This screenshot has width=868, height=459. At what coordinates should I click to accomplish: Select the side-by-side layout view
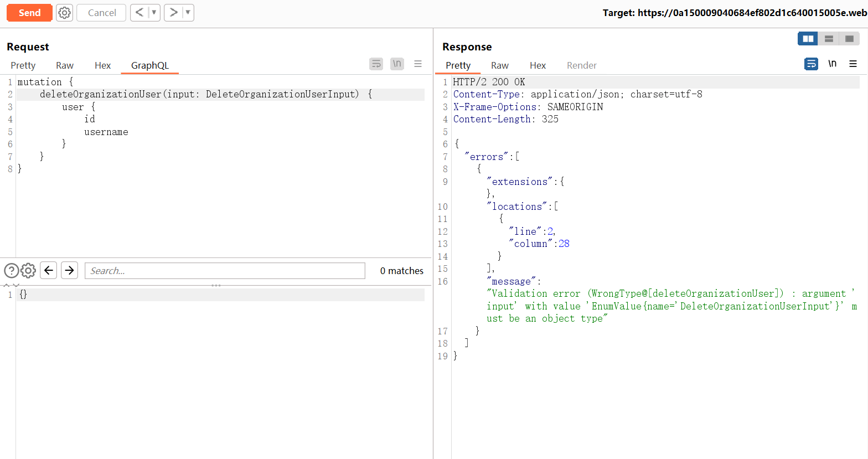tap(808, 39)
